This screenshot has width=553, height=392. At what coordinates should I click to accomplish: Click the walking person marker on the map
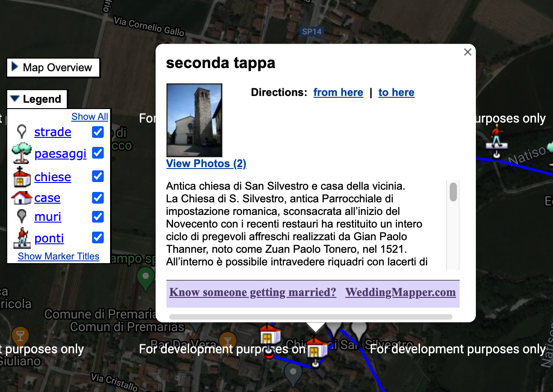point(496,137)
